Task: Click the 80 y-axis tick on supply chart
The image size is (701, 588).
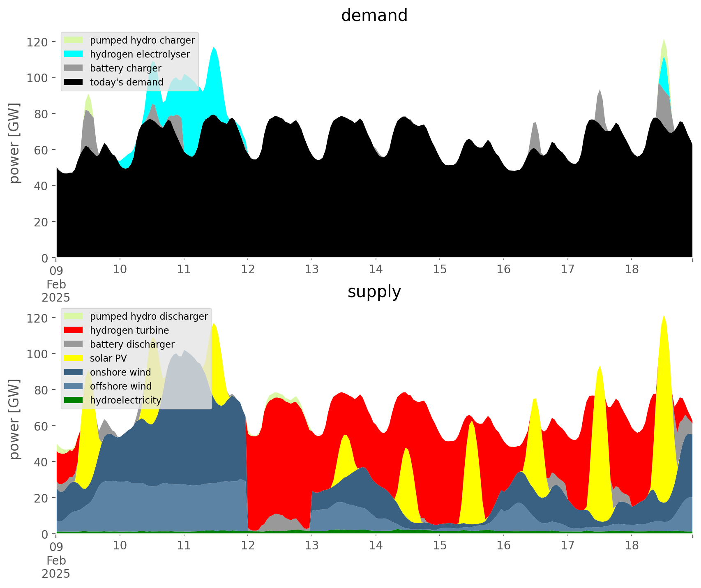Action: coord(41,390)
